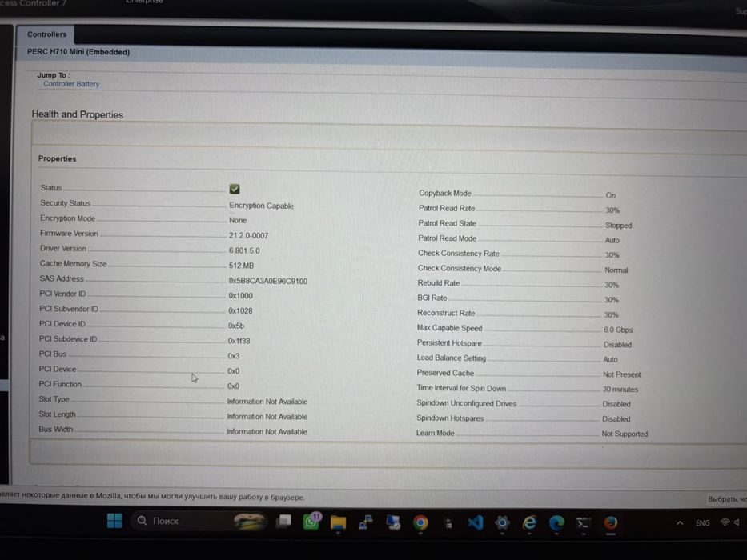Open the small grid app taskbar icon
747x560 pixels.
coord(448,523)
